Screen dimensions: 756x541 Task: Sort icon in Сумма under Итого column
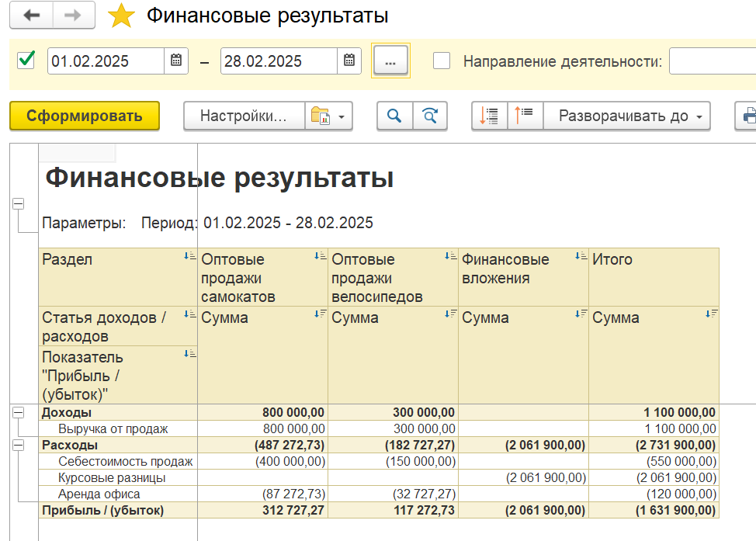tap(712, 314)
